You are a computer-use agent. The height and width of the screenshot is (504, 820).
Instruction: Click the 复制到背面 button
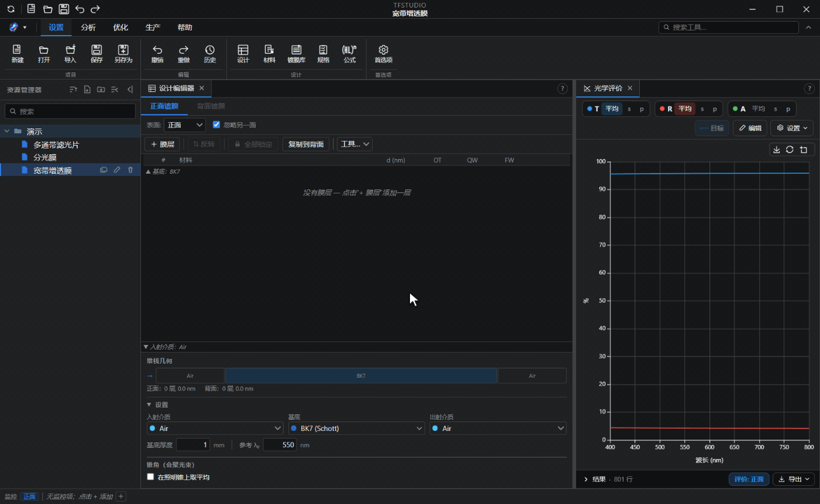pyautogui.click(x=306, y=144)
